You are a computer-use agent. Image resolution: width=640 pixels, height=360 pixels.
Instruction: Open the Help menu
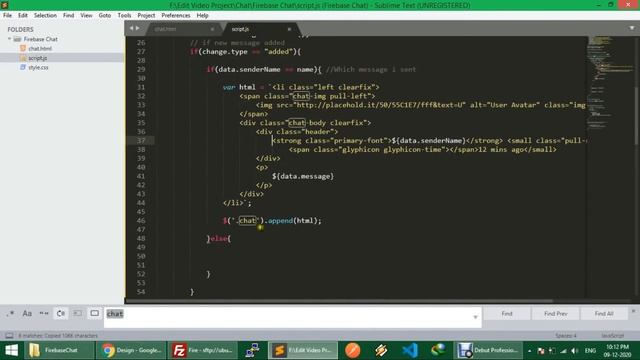(x=202, y=15)
